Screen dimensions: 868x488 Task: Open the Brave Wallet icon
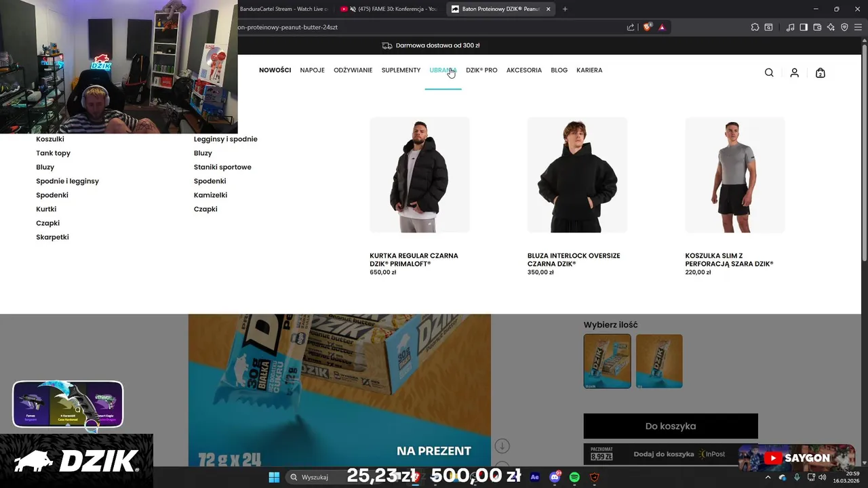[817, 27]
